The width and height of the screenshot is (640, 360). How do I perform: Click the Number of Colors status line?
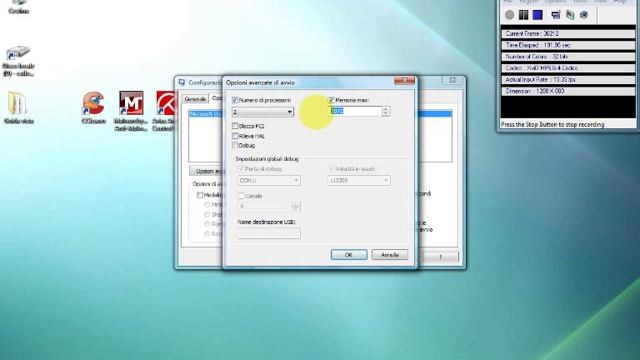tap(568, 57)
